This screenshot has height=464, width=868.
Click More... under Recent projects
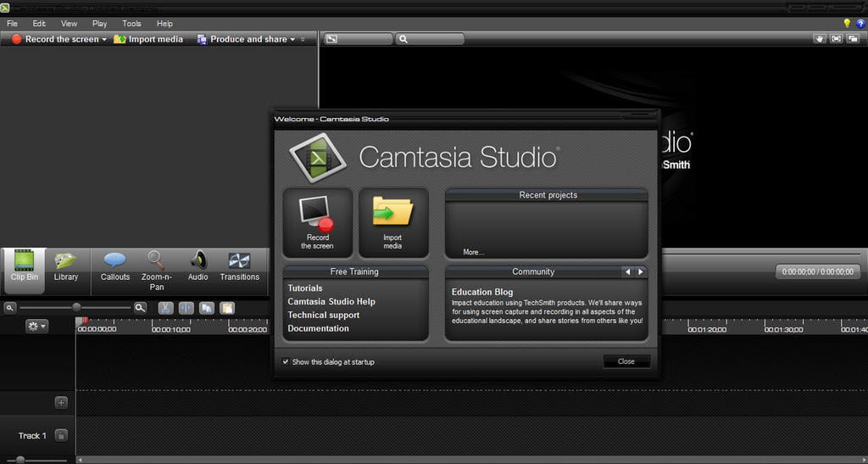(473, 252)
